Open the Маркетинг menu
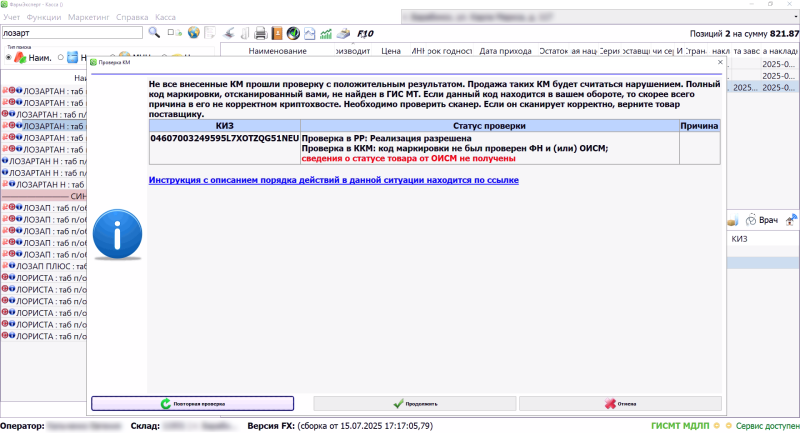 (90, 18)
